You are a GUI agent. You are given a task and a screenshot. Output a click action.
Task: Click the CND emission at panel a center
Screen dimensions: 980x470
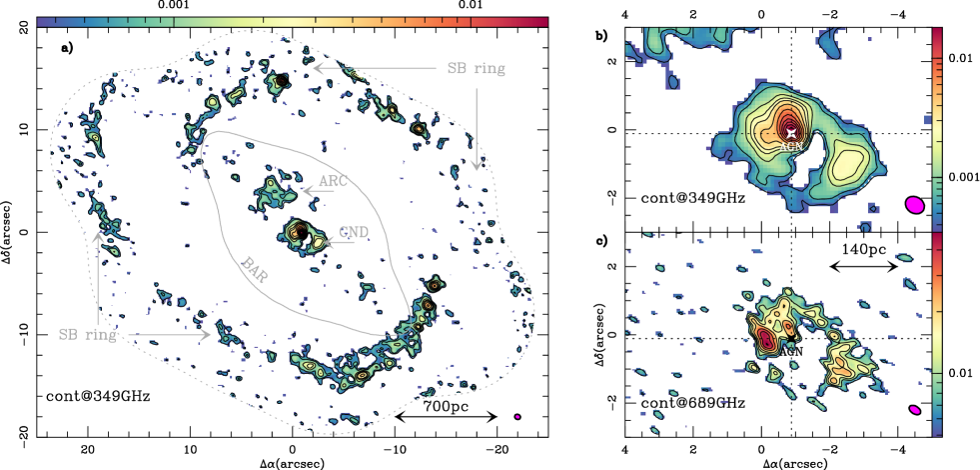pyautogui.click(x=303, y=233)
